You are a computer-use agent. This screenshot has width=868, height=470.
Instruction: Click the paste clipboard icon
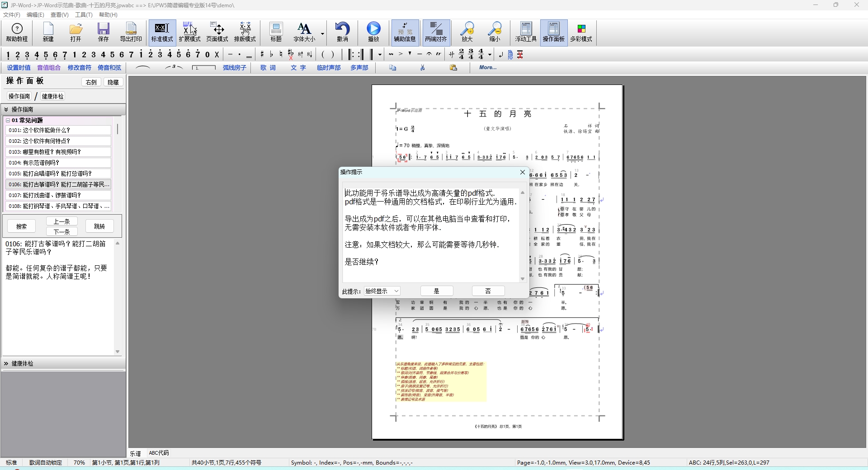point(453,68)
